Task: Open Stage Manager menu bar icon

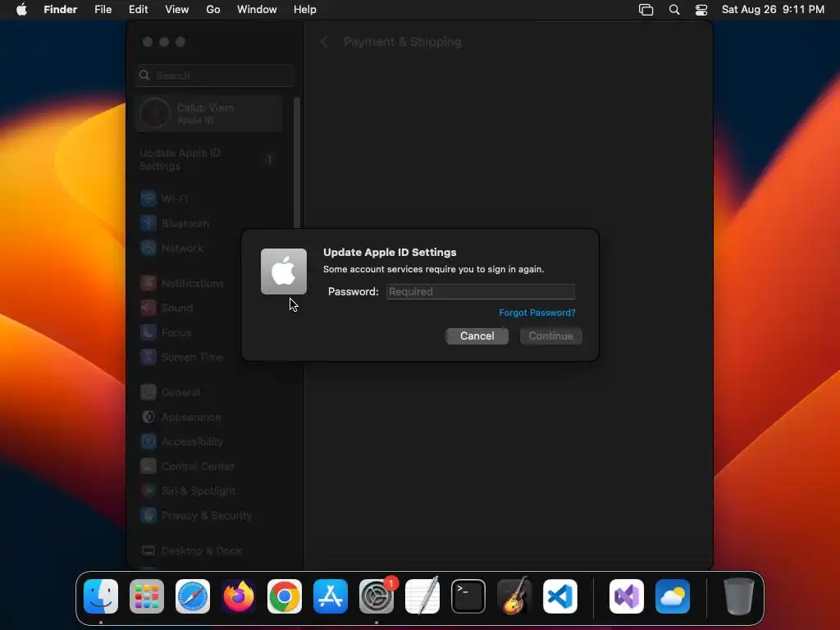Action: coord(646,10)
